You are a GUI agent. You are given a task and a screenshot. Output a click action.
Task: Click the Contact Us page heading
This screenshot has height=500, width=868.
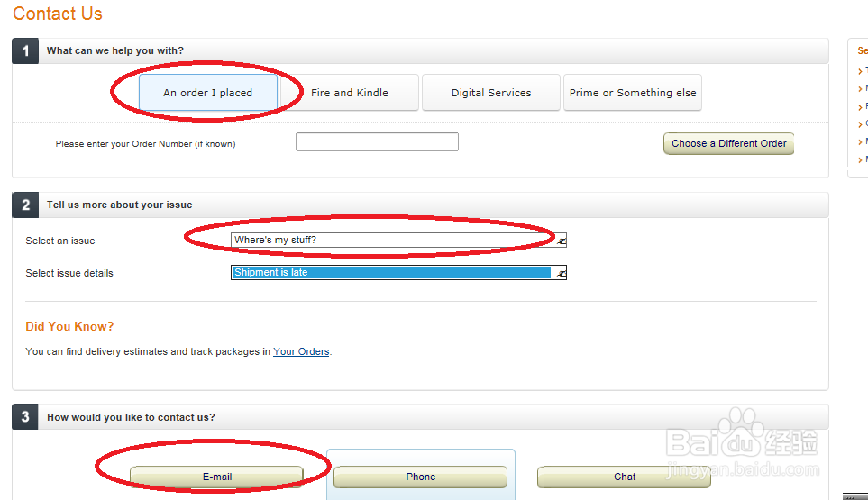coord(58,14)
